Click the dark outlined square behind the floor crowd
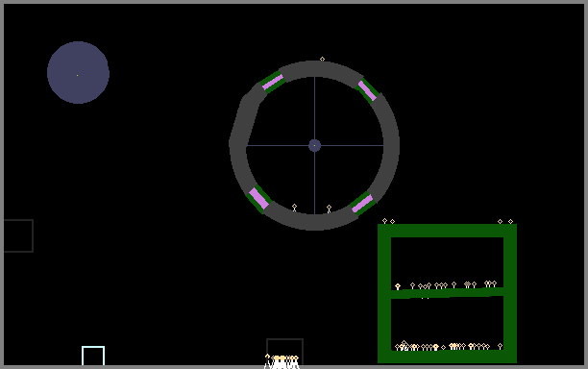This screenshot has width=588, height=369. click(284, 352)
